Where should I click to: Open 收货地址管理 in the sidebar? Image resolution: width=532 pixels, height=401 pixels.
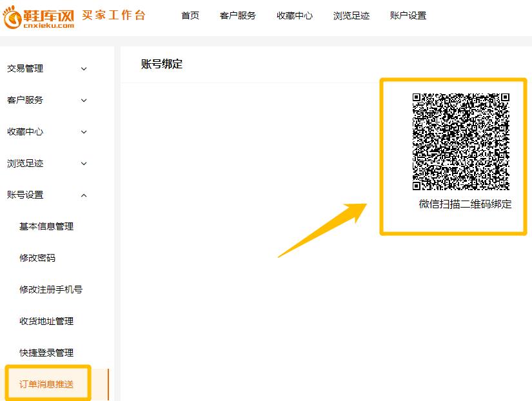pos(46,321)
